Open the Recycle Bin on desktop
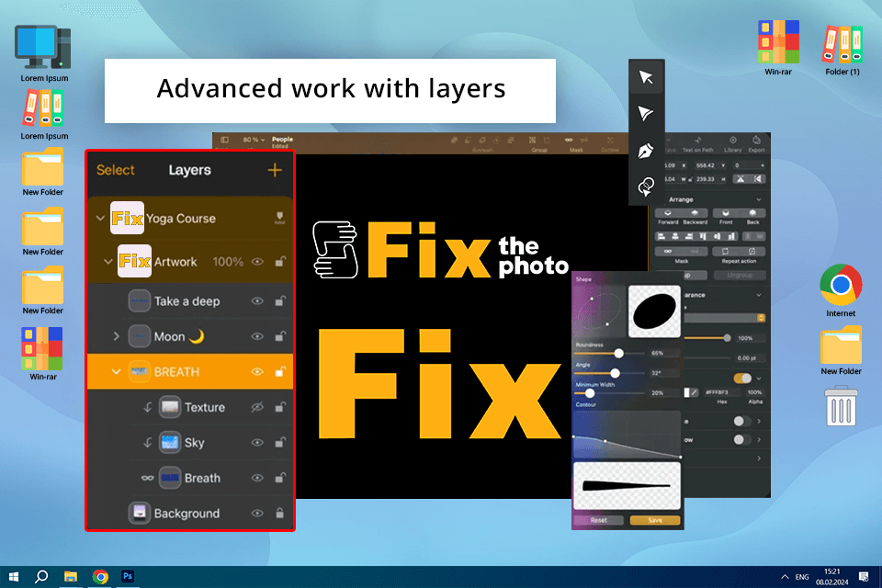 tap(841, 406)
